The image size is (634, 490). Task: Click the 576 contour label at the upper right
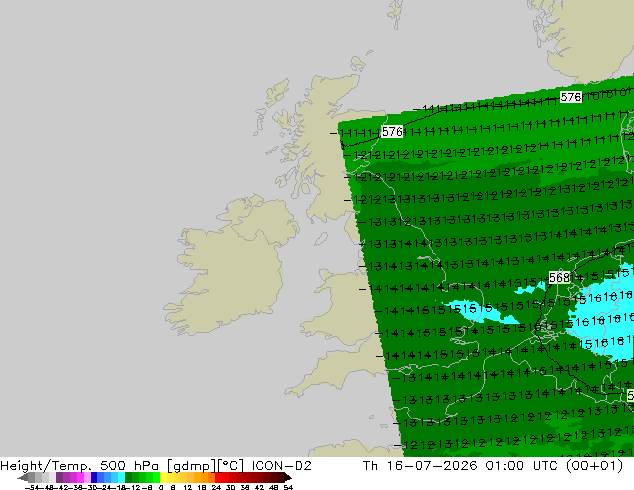coord(571,97)
